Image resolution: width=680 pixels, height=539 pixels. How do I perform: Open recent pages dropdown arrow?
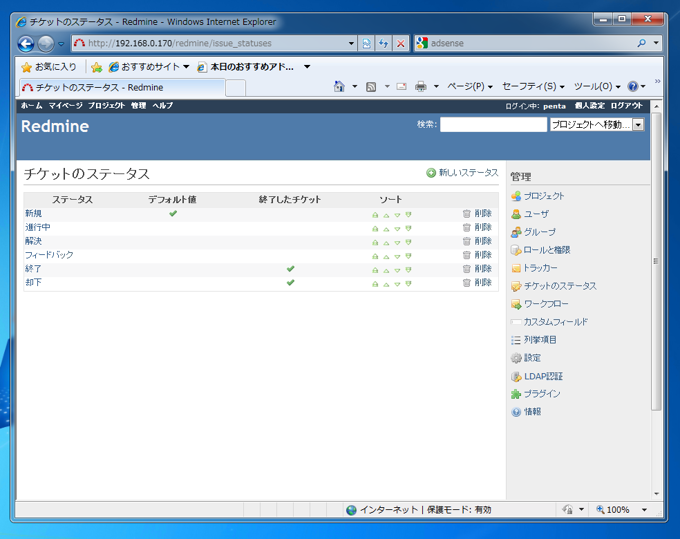click(x=61, y=44)
